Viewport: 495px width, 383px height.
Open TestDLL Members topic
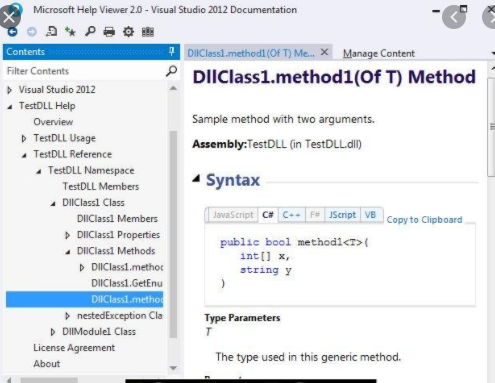click(x=101, y=186)
